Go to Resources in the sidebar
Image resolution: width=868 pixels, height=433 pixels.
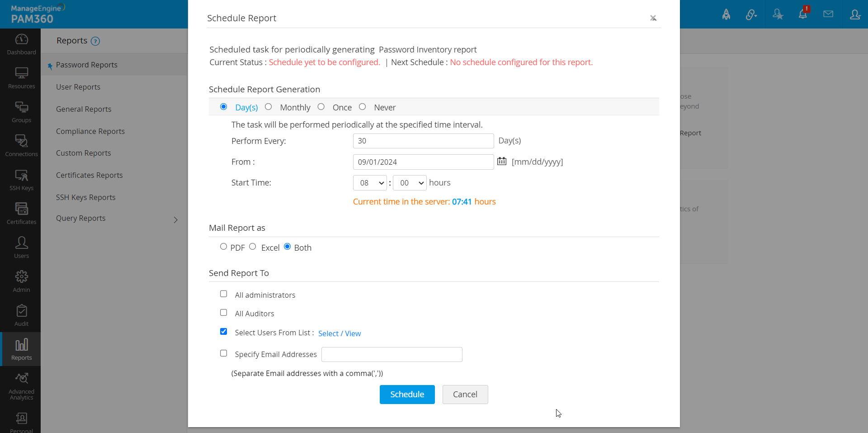21,78
